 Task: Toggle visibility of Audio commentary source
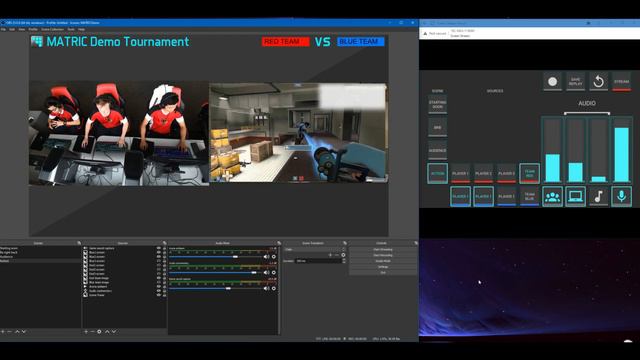pos(159,291)
